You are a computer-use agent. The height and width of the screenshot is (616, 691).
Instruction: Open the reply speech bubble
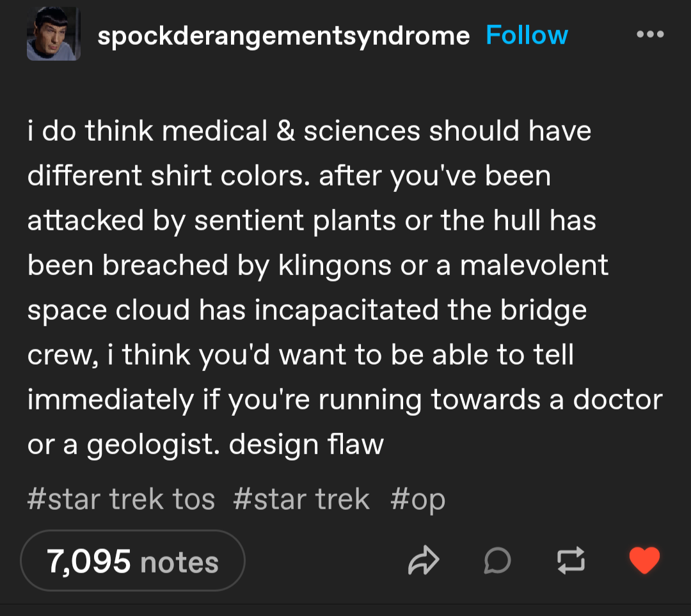tap(497, 560)
